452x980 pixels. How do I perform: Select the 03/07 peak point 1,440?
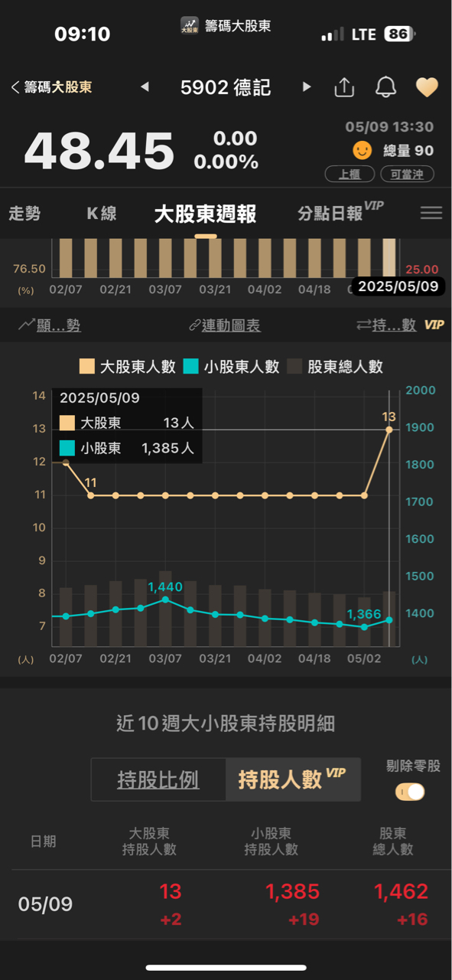pos(165,599)
